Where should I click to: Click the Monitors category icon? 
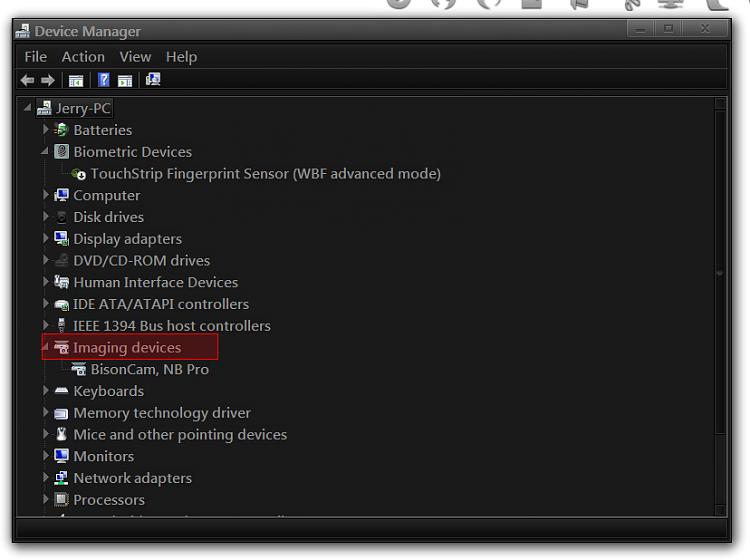[x=61, y=456]
